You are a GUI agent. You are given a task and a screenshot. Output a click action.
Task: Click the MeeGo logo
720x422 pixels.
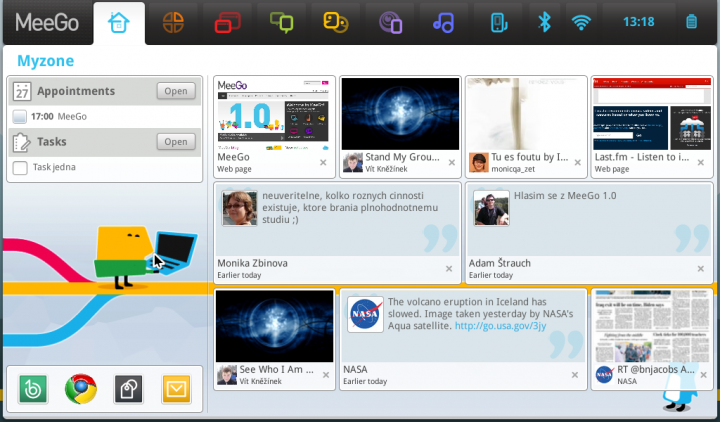[47, 23]
